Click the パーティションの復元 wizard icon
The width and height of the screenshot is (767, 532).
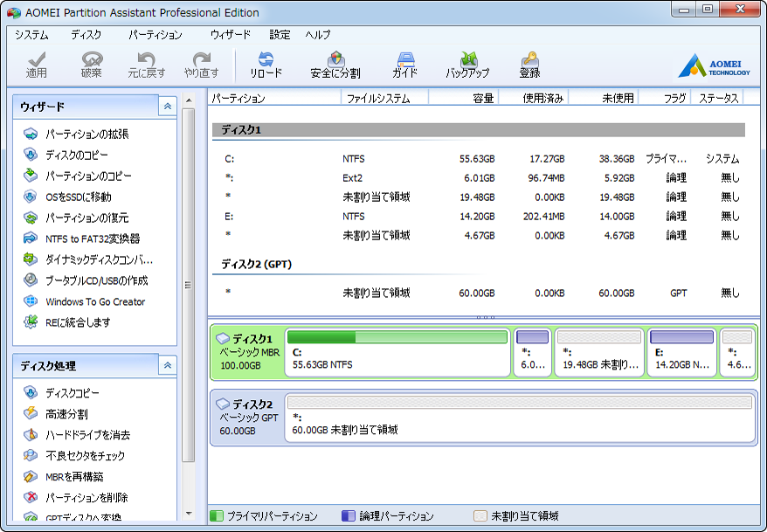tap(31, 218)
